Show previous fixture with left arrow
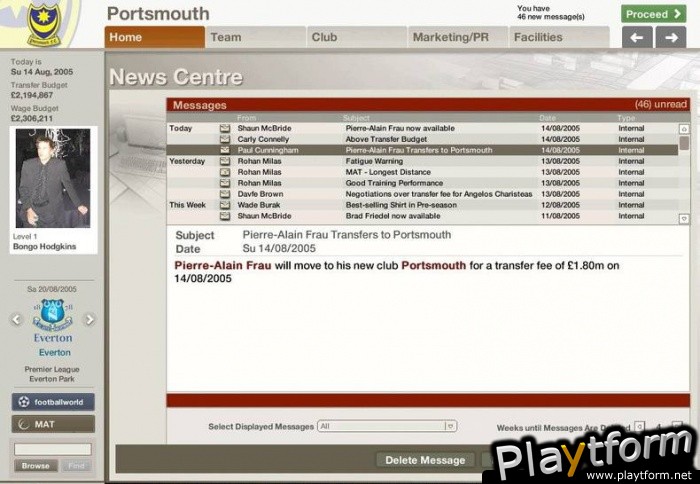The height and width of the screenshot is (484, 700). (x=17, y=320)
